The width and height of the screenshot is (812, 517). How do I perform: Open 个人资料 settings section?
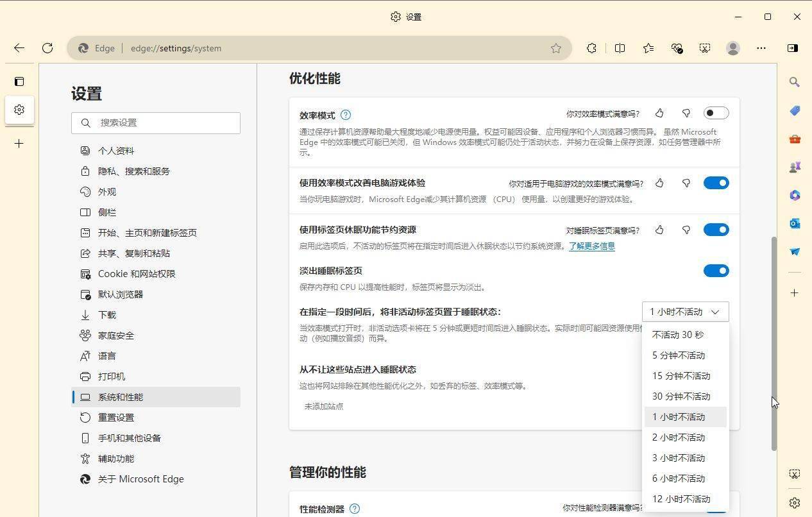156,151
